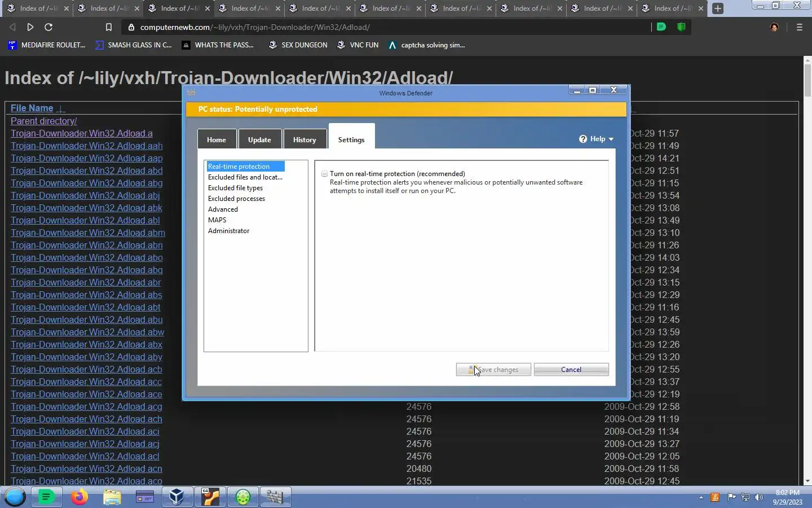Click the Action Center flag tray icon

click(731, 497)
